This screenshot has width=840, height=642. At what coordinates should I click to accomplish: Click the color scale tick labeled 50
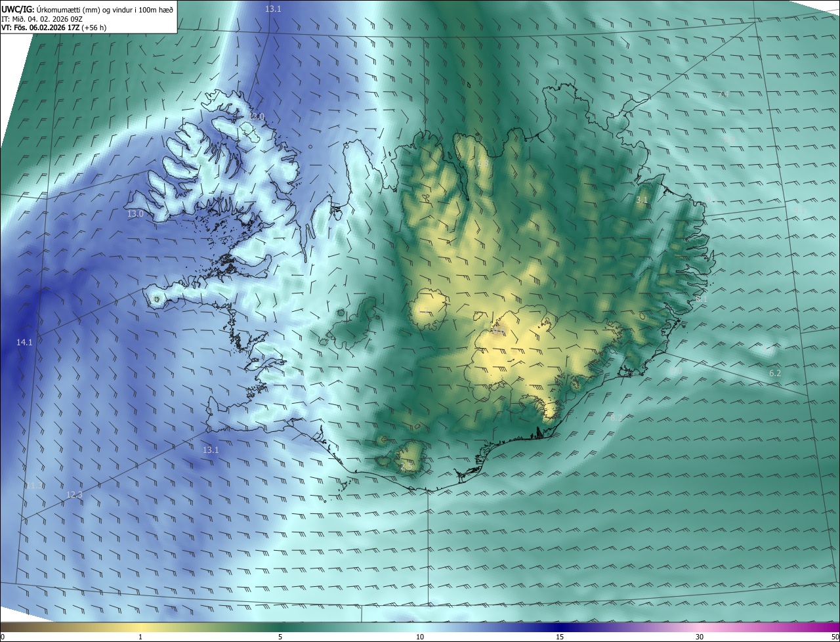click(x=835, y=637)
